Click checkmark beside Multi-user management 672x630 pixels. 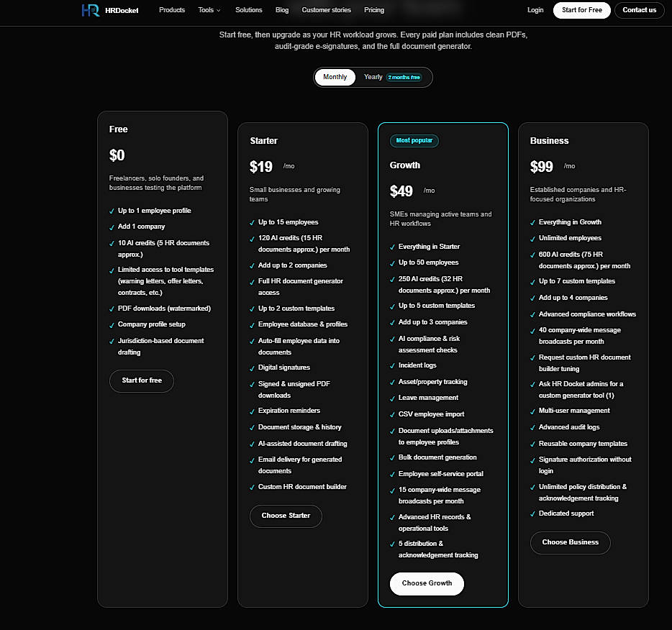click(532, 411)
